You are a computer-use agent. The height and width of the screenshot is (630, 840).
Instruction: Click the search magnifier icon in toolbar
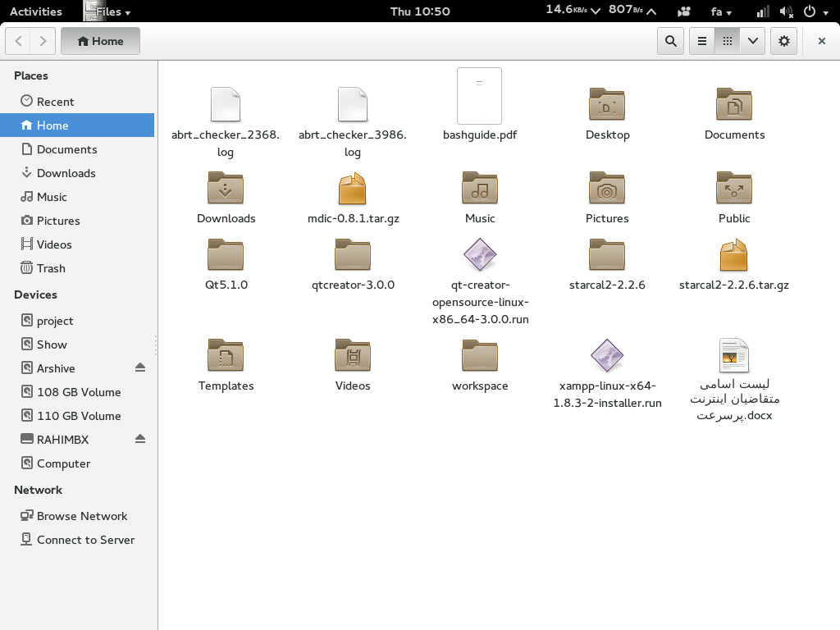(x=671, y=41)
